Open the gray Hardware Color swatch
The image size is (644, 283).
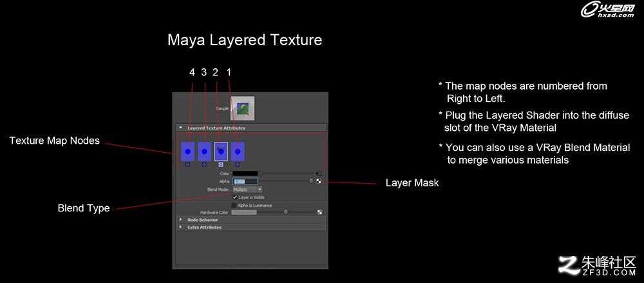(x=244, y=212)
